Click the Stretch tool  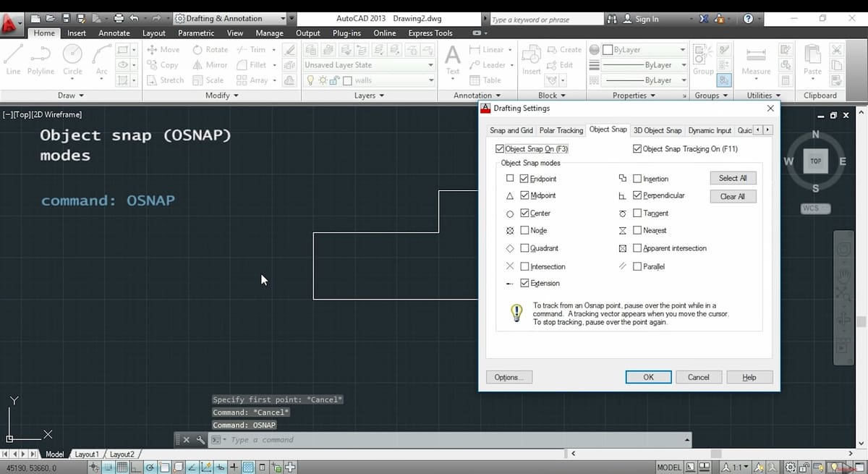pyautogui.click(x=165, y=80)
